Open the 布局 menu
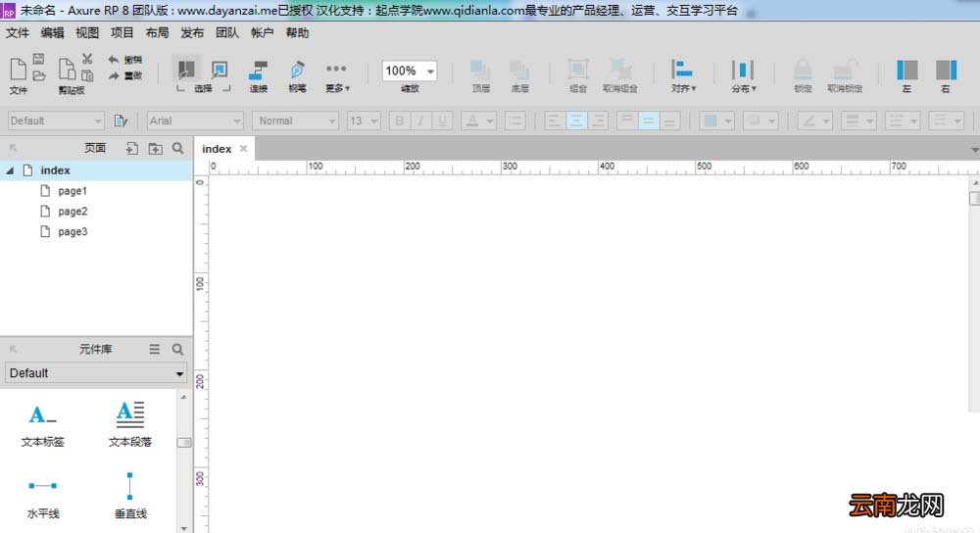This screenshot has width=980, height=533. 158,33
